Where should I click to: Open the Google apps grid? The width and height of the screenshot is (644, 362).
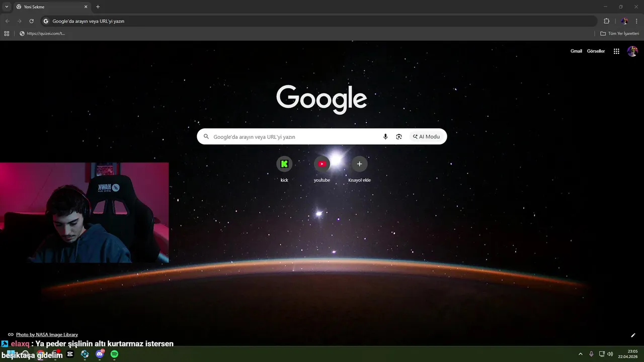coord(616,51)
